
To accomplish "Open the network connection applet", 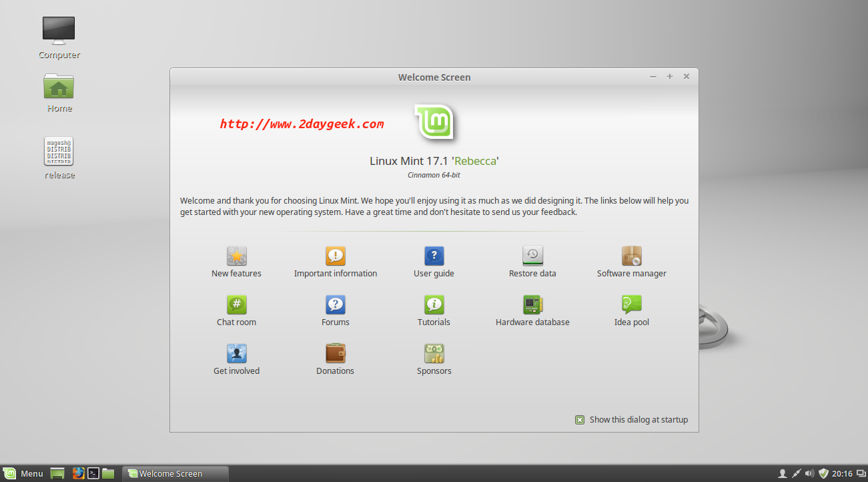I will pos(796,474).
